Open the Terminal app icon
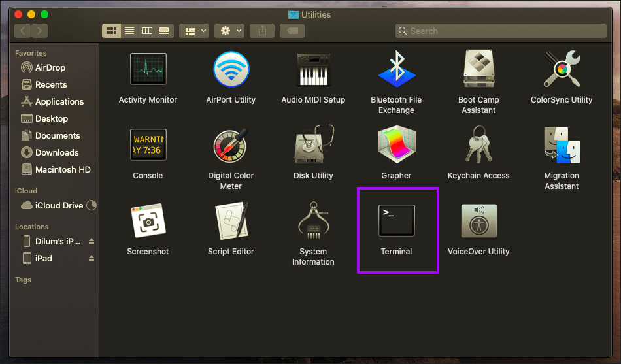The image size is (621, 364). pos(396,220)
